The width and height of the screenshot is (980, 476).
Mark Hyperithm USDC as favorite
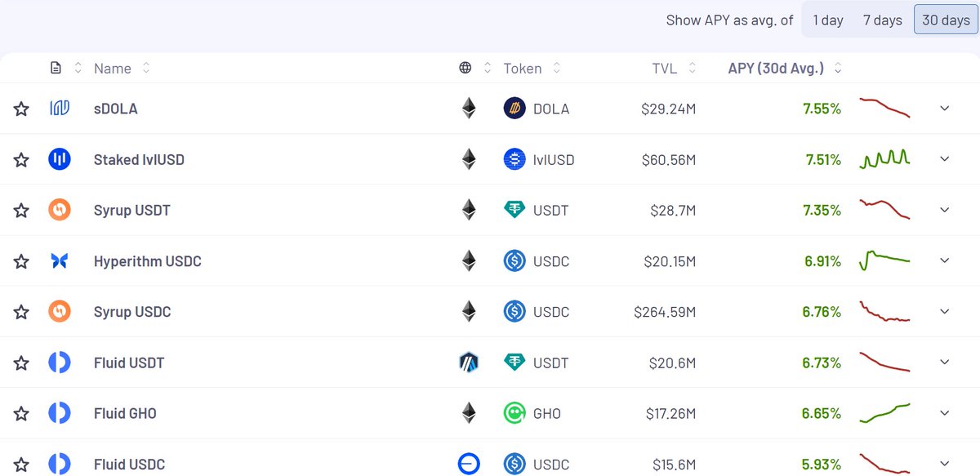pyautogui.click(x=21, y=261)
